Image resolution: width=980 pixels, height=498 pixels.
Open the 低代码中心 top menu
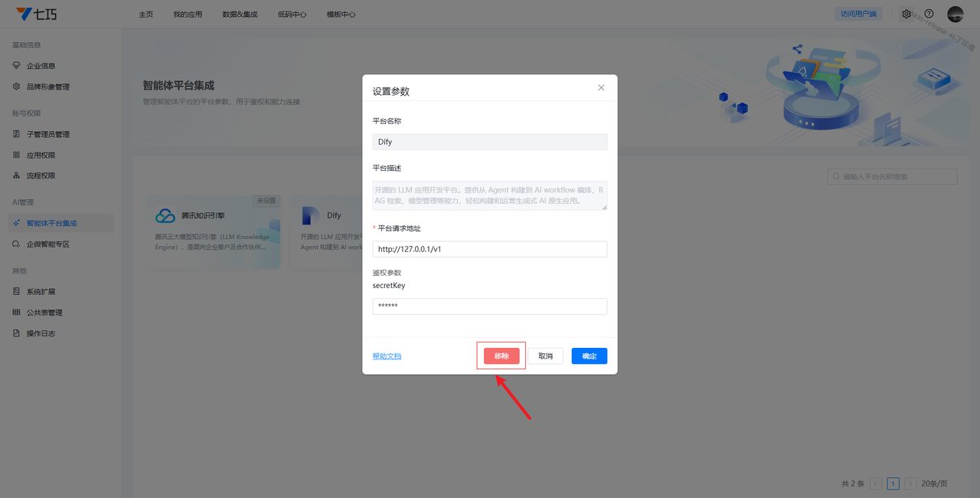point(292,15)
